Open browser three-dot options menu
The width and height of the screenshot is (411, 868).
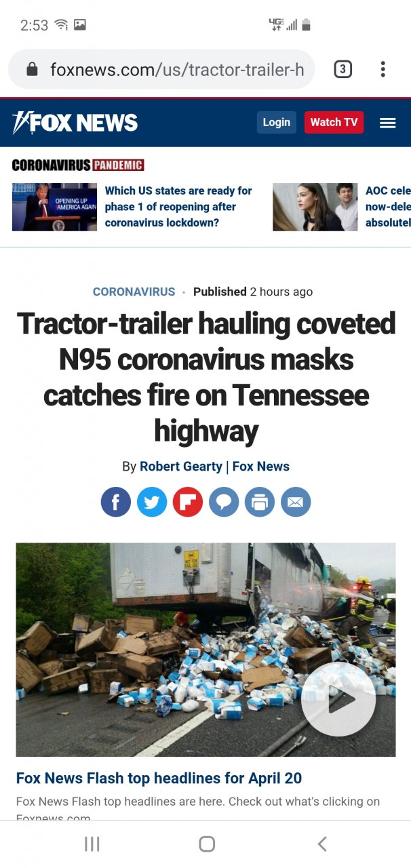click(x=383, y=69)
